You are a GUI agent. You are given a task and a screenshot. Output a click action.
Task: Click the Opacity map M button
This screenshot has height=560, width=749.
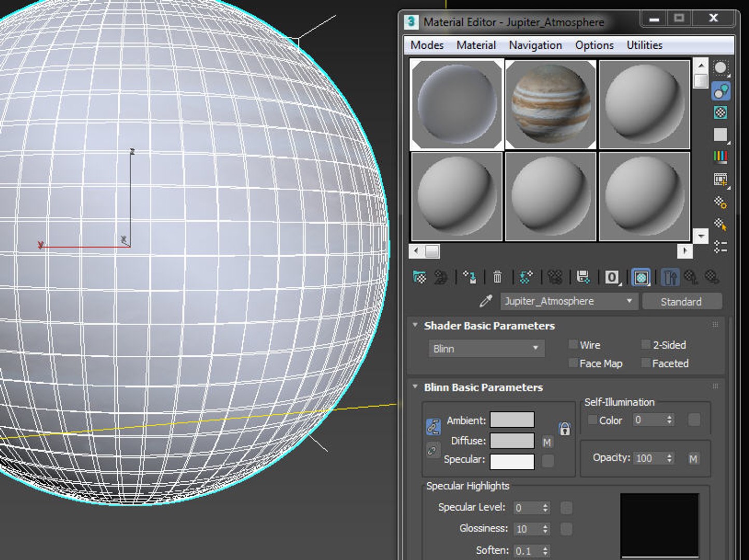[693, 458]
